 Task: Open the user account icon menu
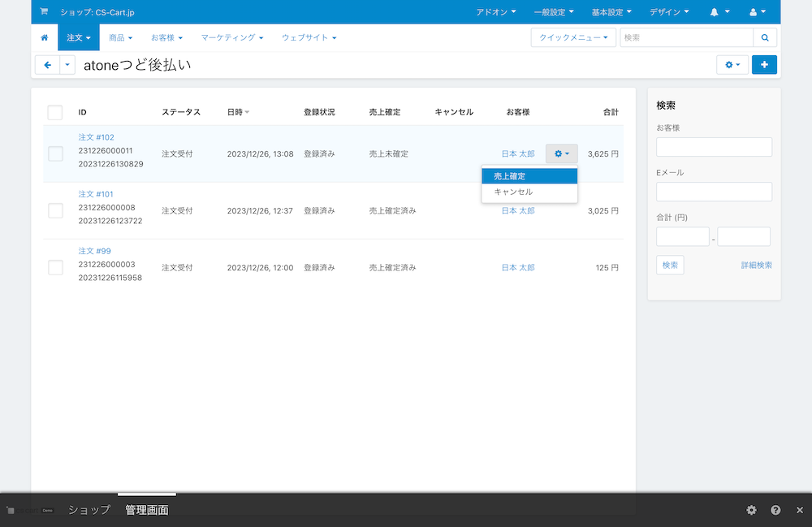coord(758,12)
